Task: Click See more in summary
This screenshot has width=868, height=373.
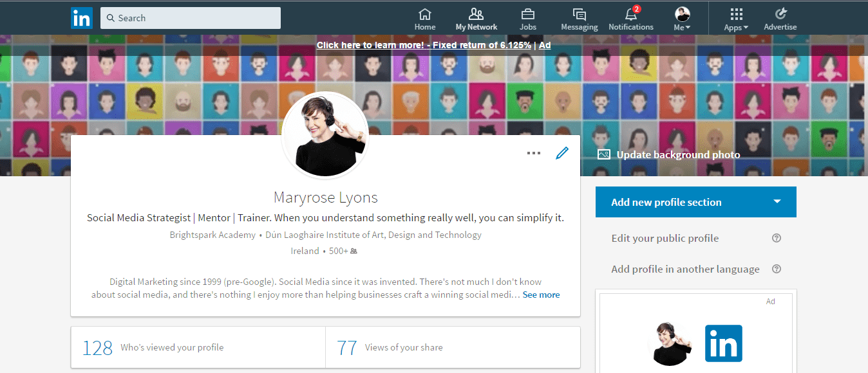Action: [541, 295]
